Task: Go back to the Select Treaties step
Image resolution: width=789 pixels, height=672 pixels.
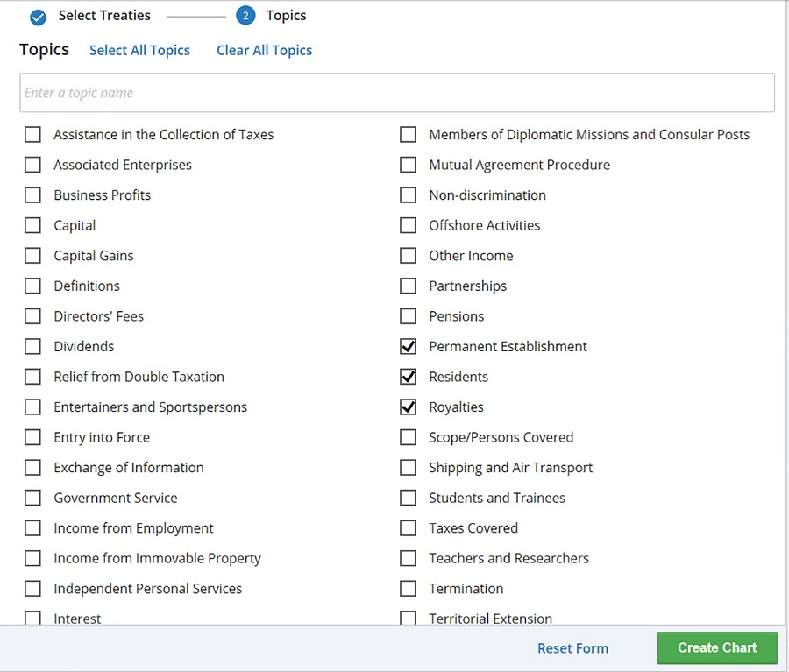Action: pyautogui.click(x=104, y=16)
